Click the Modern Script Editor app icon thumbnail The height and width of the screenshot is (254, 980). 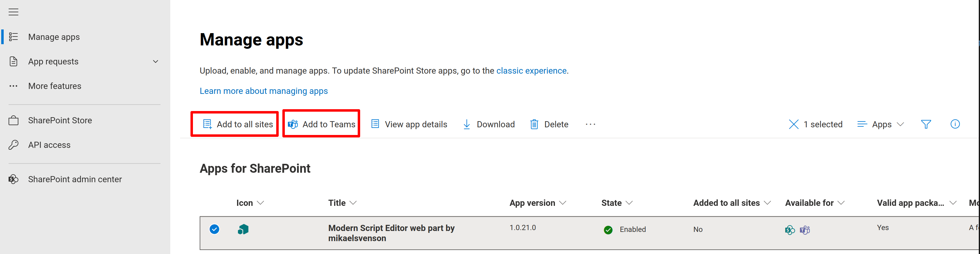(243, 229)
